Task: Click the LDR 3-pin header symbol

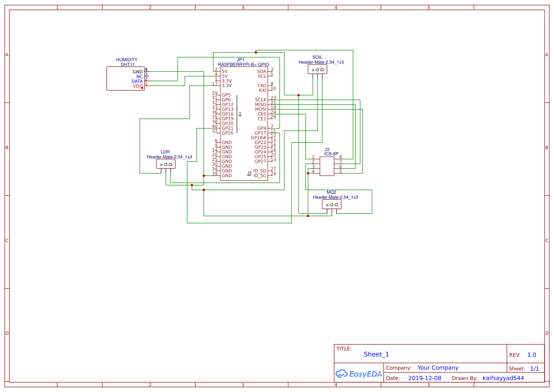Action: tap(166, 164)
